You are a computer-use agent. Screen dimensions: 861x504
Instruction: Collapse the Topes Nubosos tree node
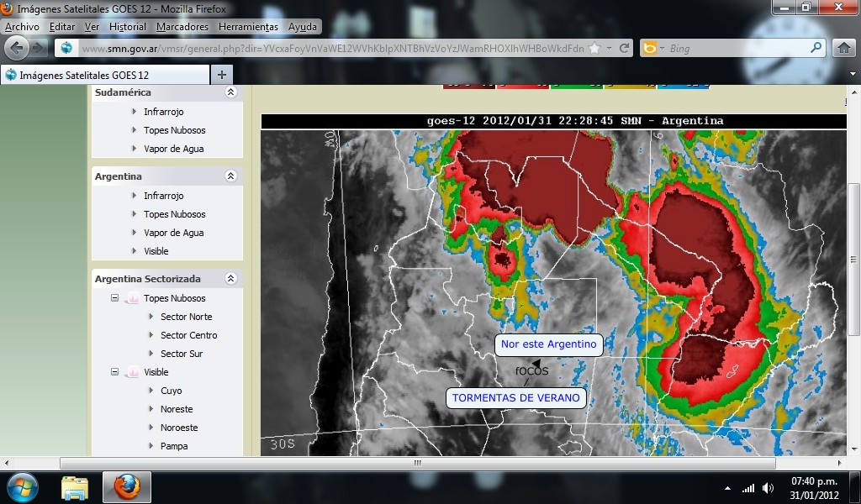tap(115, 298)
